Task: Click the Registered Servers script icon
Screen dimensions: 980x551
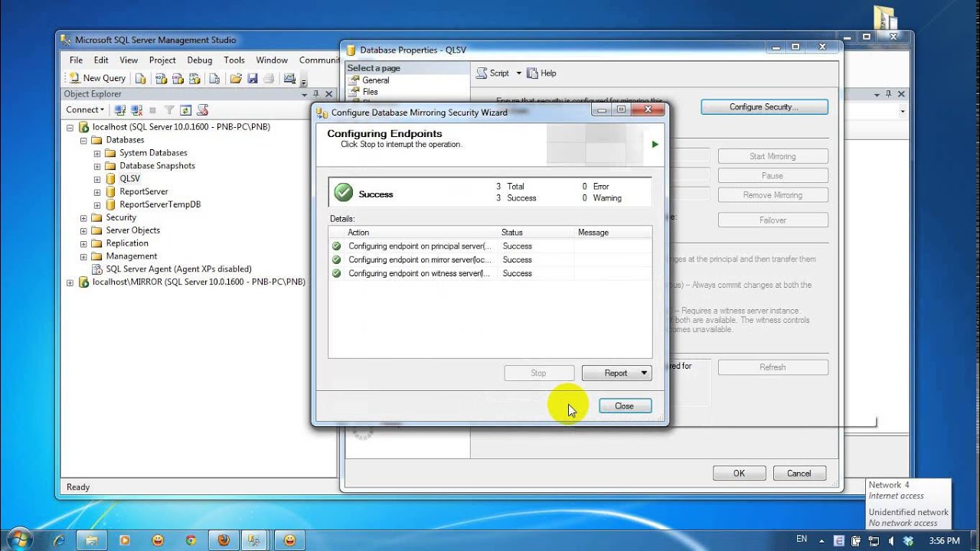Action: point(203,110)
